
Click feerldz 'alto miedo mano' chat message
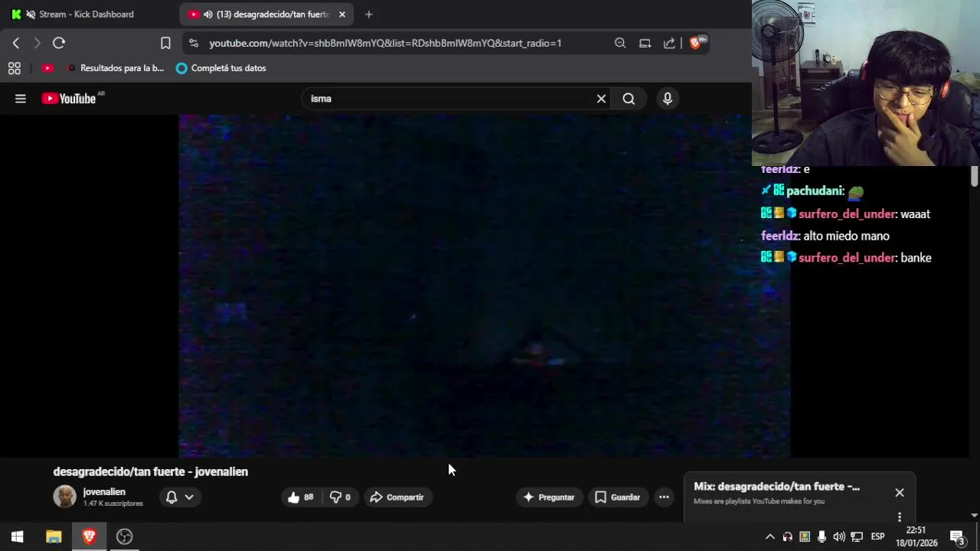click(846, 236)
